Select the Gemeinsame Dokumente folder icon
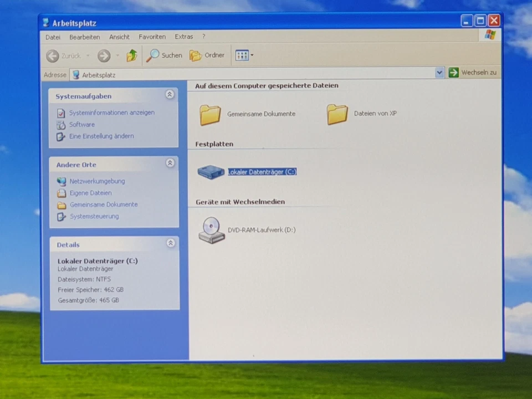The width and height of the screenshot is (532, 399). tap(210, 115)
